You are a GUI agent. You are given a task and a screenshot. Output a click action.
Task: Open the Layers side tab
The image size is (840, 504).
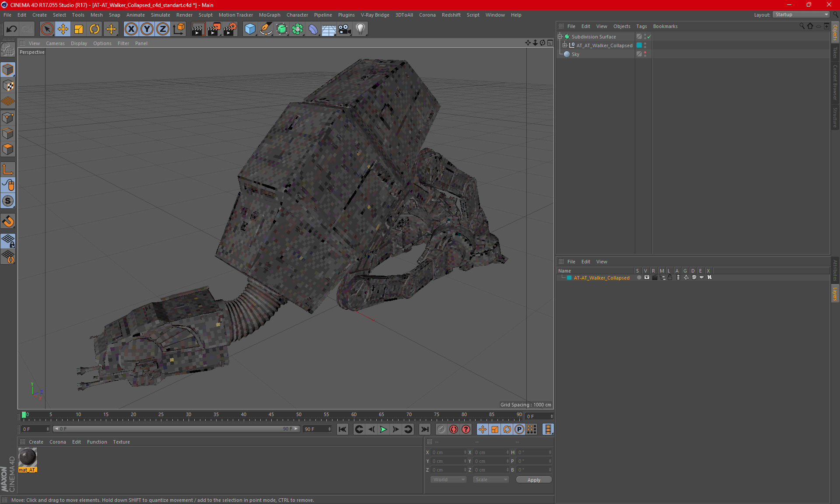pos(835,294)
